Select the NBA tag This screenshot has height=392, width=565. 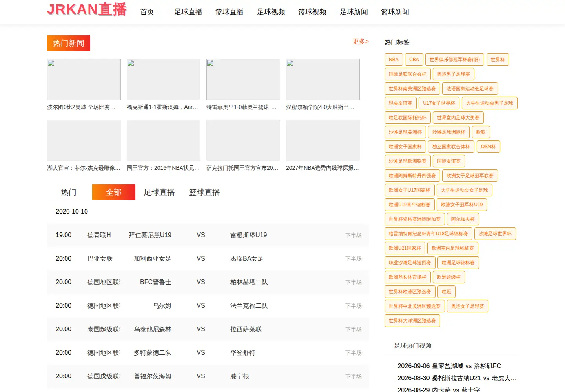point(394,60)
